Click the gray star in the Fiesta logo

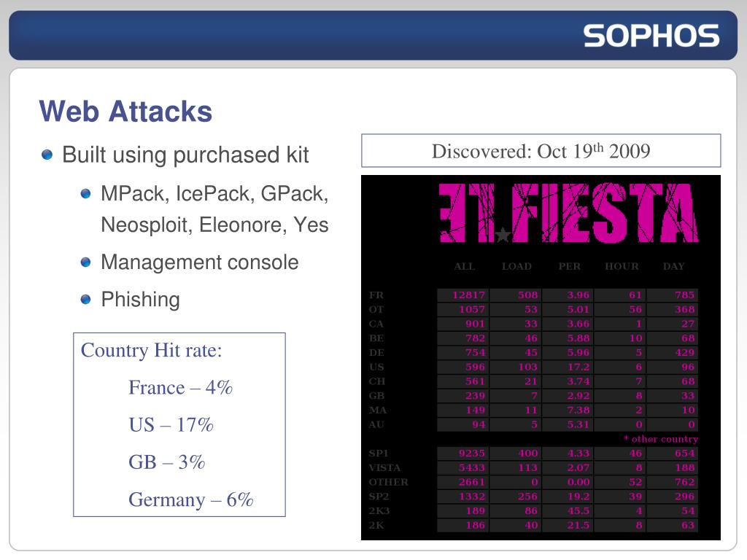(x=503, y=235)
